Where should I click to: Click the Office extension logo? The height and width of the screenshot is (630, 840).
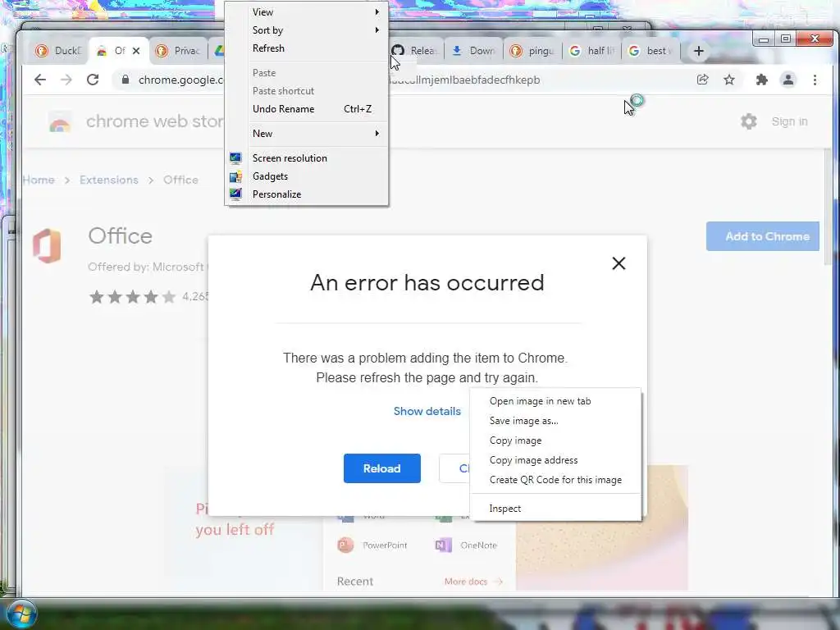(47, 245)
